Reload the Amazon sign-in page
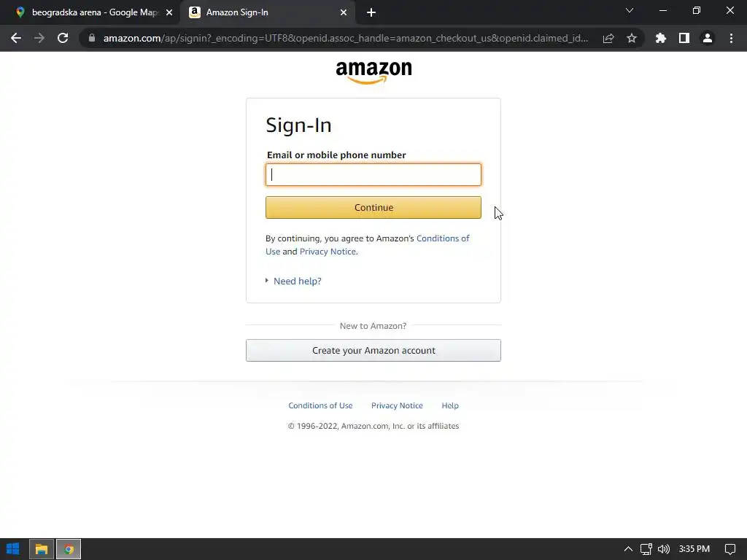The height and width of the screenshot is (560, 747). pyautogui.click(x=63, y=38)
